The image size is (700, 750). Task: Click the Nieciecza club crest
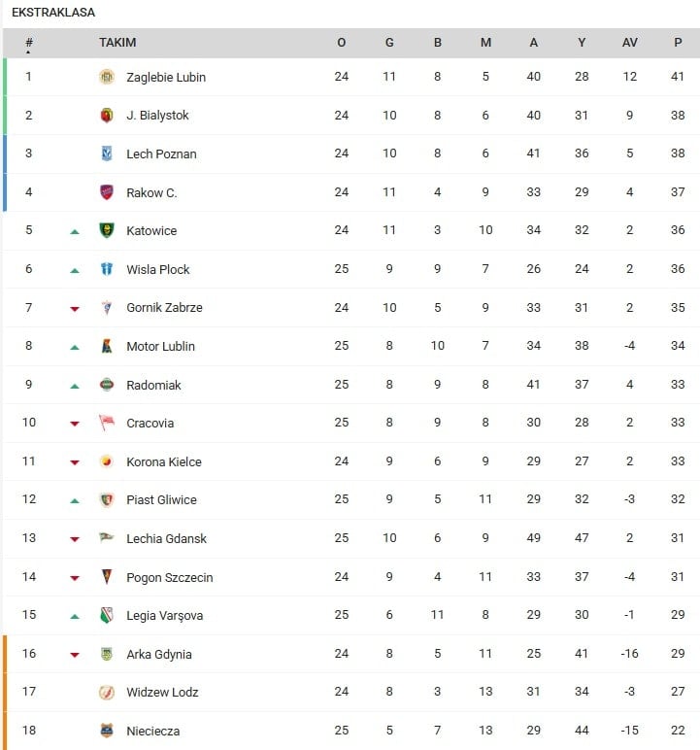(107, 731)
